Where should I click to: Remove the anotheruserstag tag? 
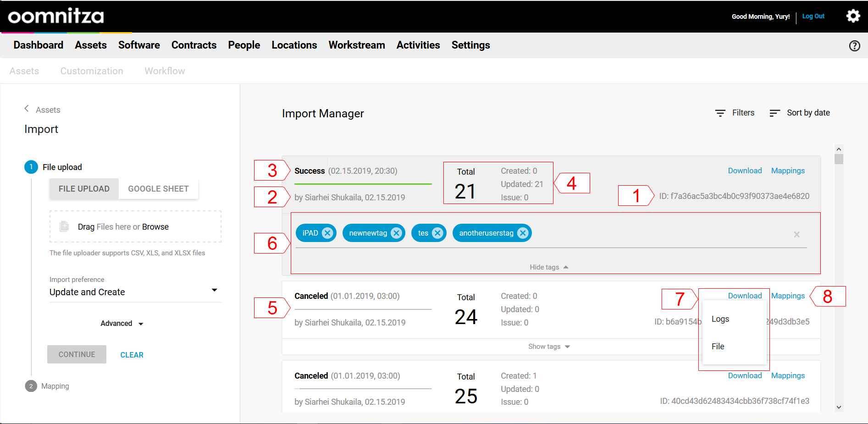pyautogui.click(x=522, y=233)
